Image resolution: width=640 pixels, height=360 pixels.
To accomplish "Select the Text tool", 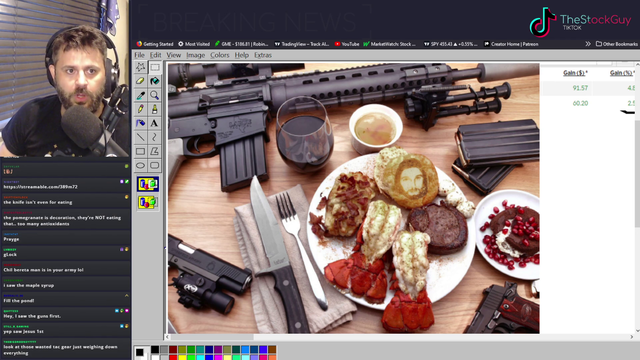I will [x=155, y=123].
